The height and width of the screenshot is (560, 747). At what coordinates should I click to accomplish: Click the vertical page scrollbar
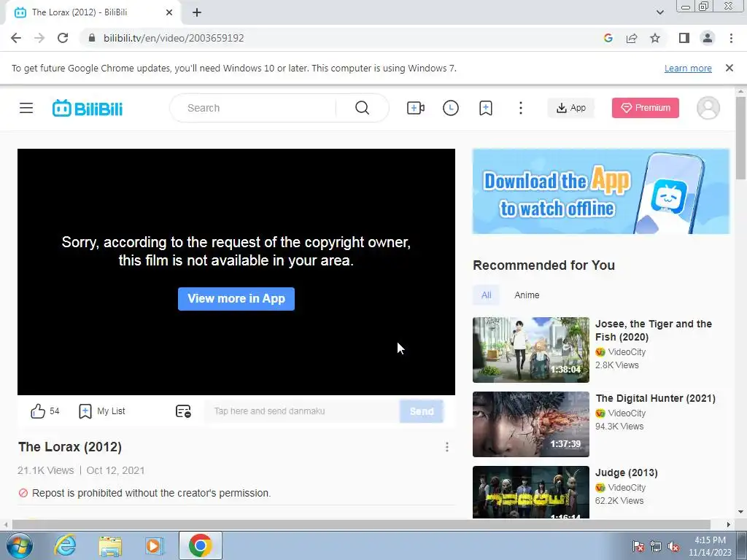click(741, 138)
